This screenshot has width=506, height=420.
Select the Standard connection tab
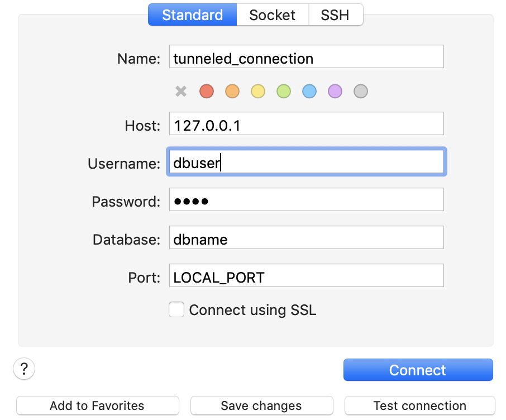192,15
